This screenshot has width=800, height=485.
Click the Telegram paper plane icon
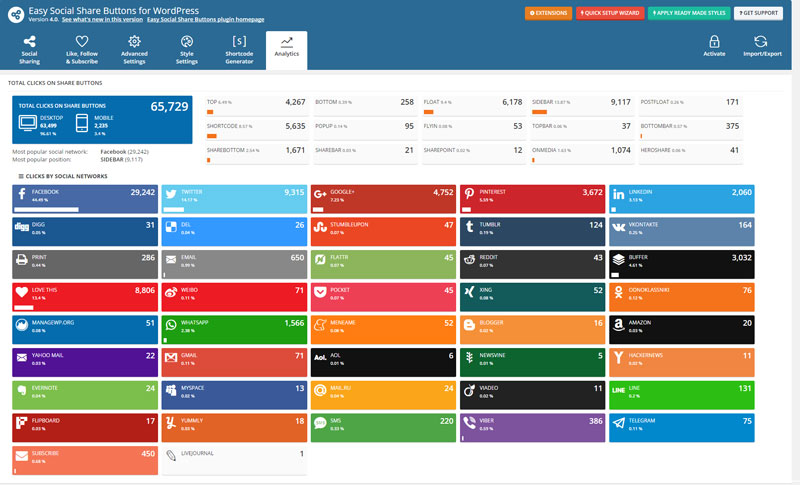(x=618, y=423)
